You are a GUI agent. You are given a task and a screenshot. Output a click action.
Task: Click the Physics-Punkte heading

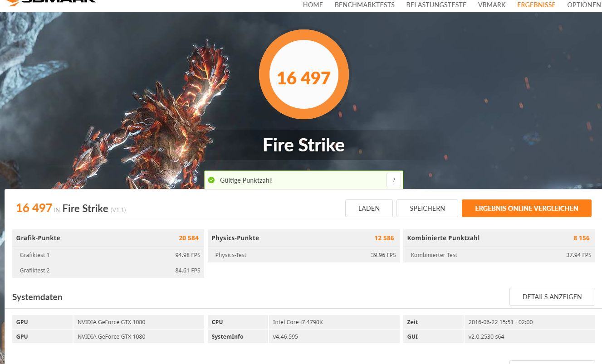click(x=235, y=238)
